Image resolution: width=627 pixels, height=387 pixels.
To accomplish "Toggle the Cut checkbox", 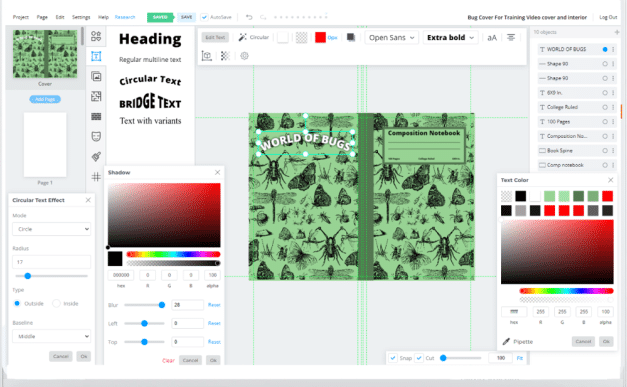I will click(419, 358).
